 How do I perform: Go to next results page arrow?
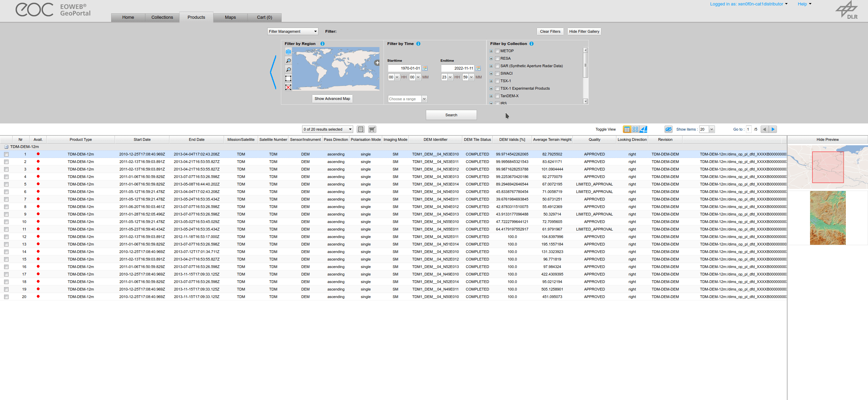[x=773, y=129]
